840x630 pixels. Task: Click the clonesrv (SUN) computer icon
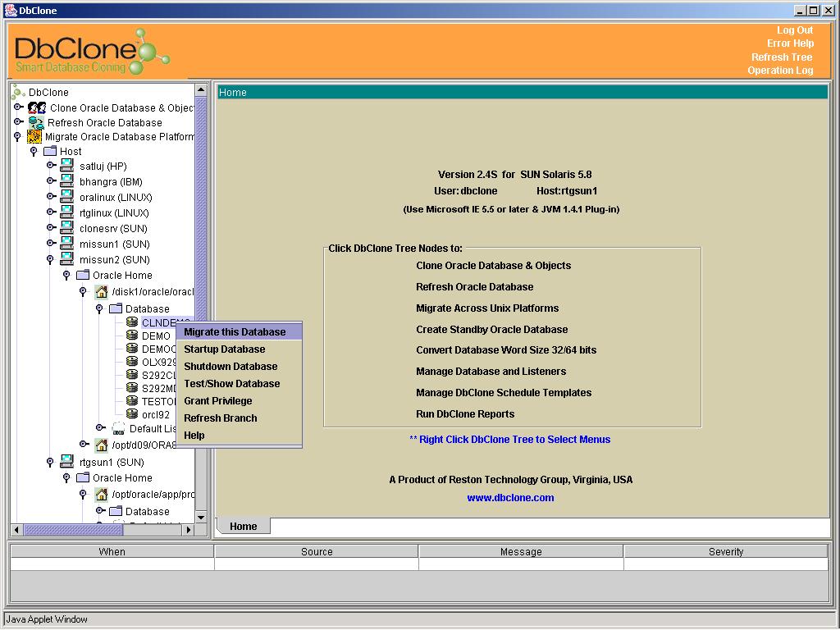pos(67,228)
